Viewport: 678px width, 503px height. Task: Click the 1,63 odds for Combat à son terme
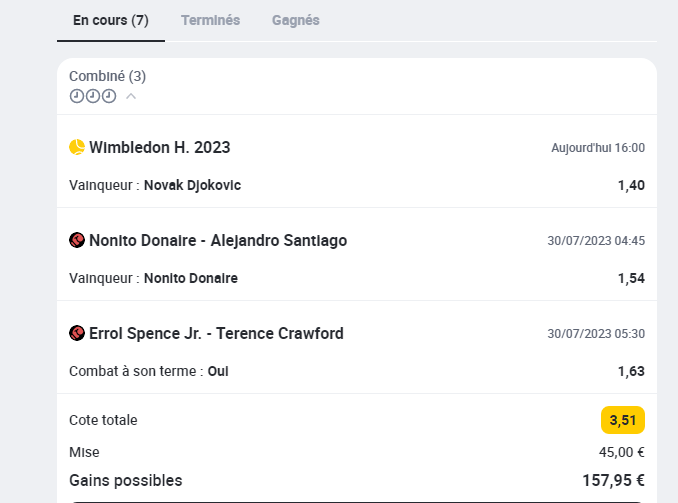[x=631, y=371]
